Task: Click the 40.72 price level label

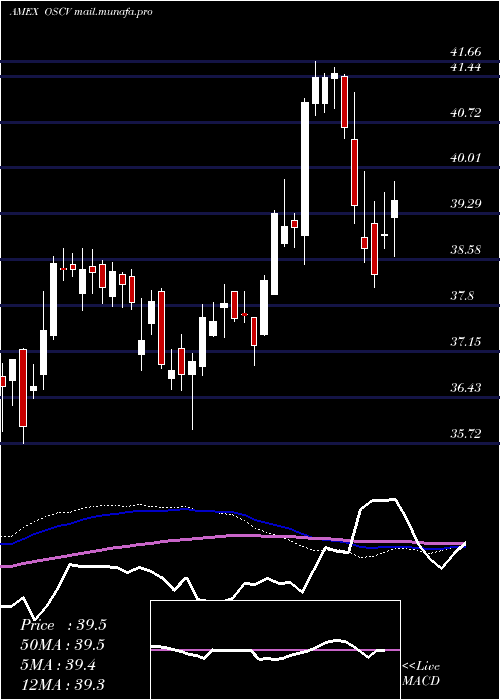Action: click(466, 112)
